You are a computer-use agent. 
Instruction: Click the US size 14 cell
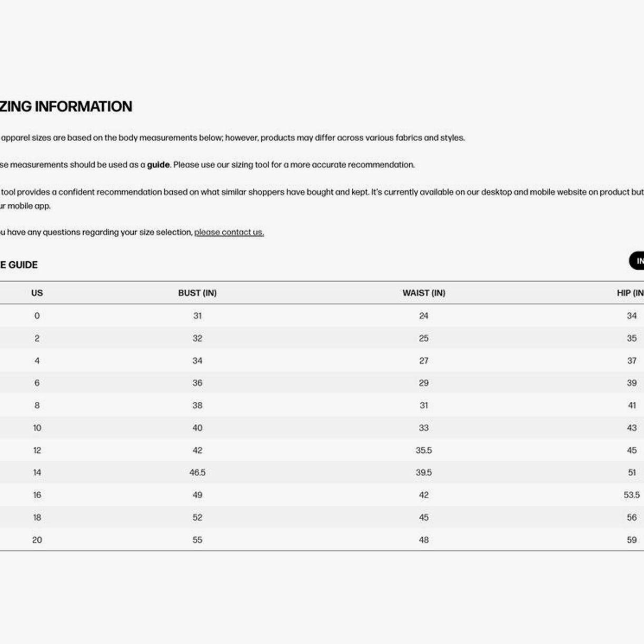click(x=37, y=473)
